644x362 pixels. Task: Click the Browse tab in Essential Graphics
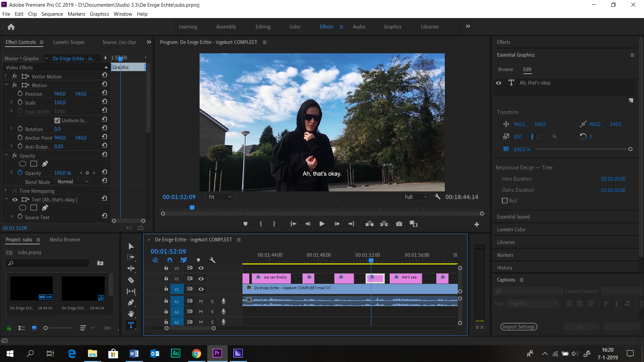coord(505,69)
